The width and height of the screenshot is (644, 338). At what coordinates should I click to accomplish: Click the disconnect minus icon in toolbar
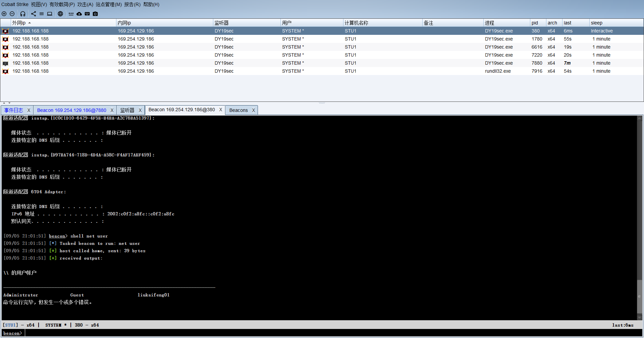coord(12,14)
